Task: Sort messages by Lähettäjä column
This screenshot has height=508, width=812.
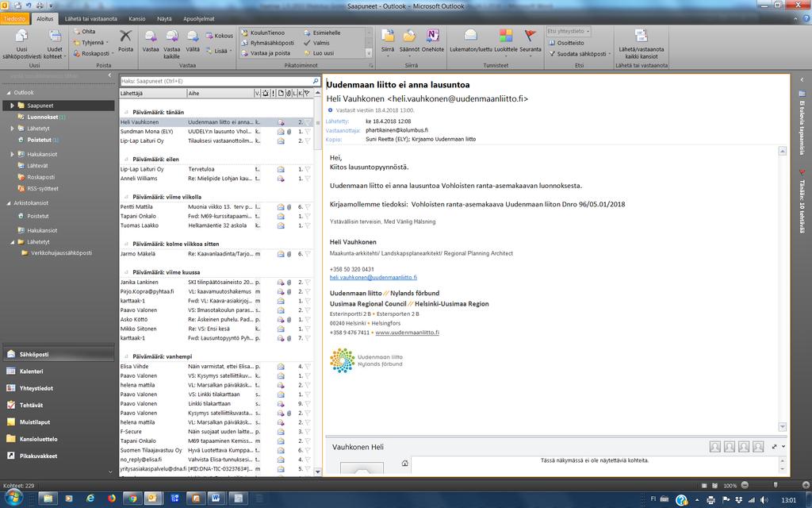Action: [x=153, y=94]
